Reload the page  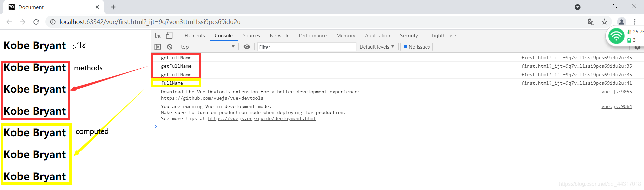coord(36,22)
